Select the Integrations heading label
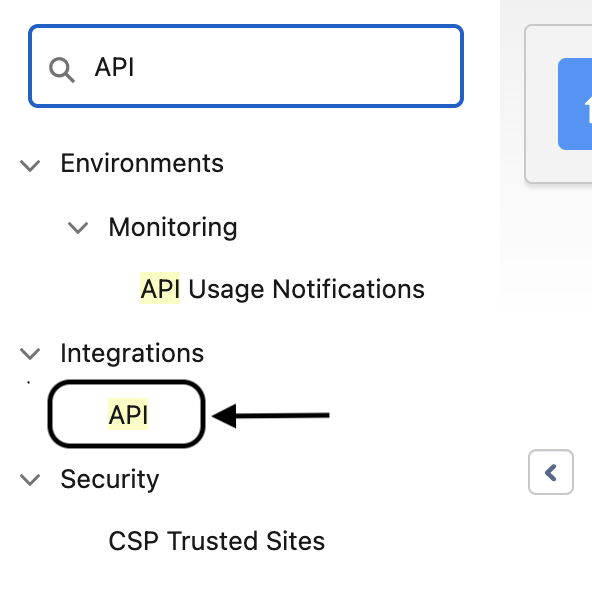The image size is (592, 602). pos(132,353)
